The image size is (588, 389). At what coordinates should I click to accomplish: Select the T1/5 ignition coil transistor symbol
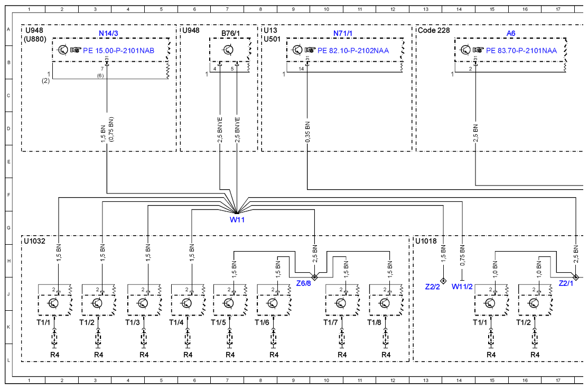coord(229,303)
